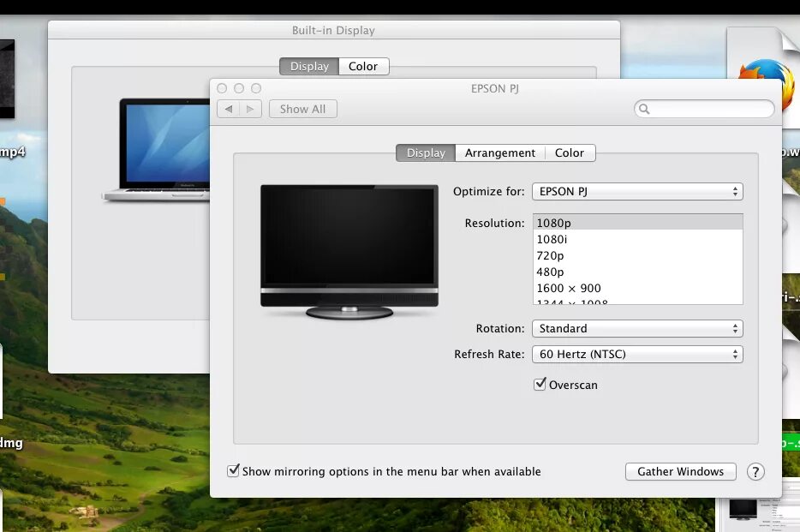The height and width of the screenshot is (532, 800).
Task: Open the Color tab in EPSON PJ window
Action: tap(570, 153)
